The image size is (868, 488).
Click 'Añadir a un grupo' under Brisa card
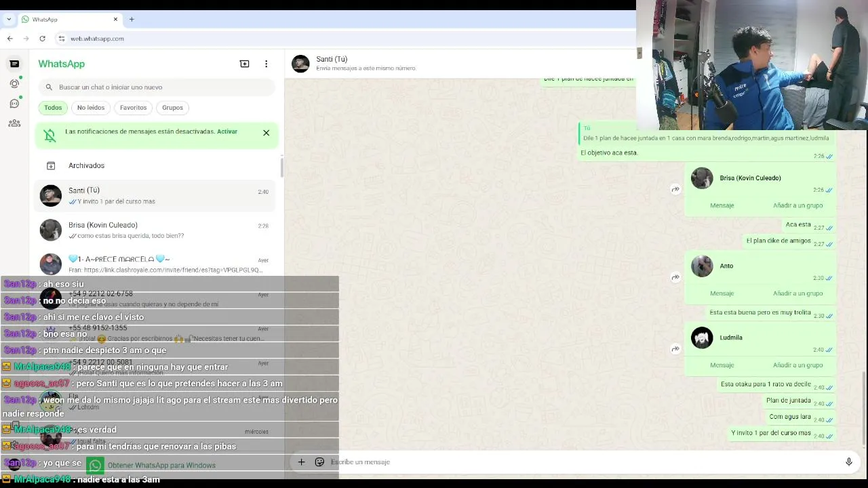[x=798, y=205]
